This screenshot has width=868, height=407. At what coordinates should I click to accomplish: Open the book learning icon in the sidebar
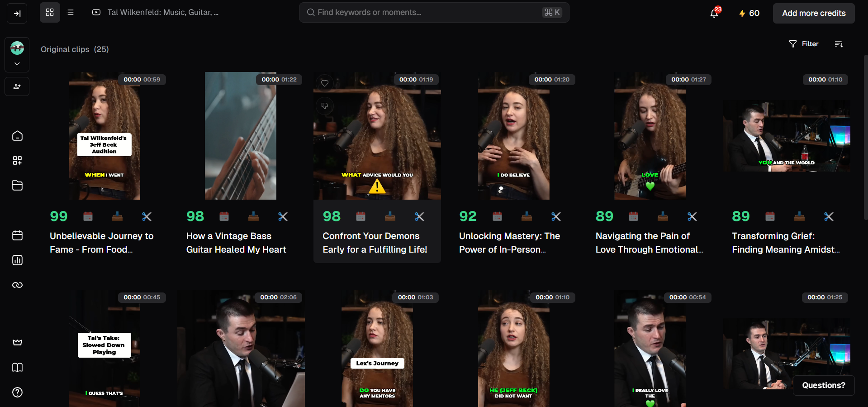[17, 367]
